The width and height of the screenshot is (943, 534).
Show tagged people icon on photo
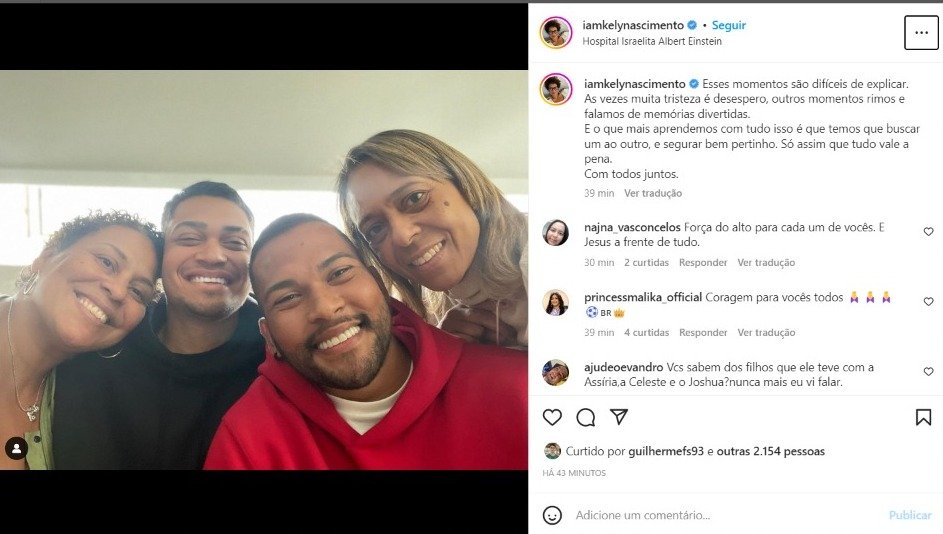click(17, 449)
